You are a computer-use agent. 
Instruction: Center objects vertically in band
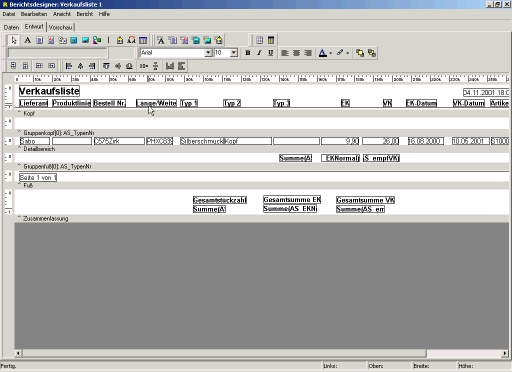181,66
